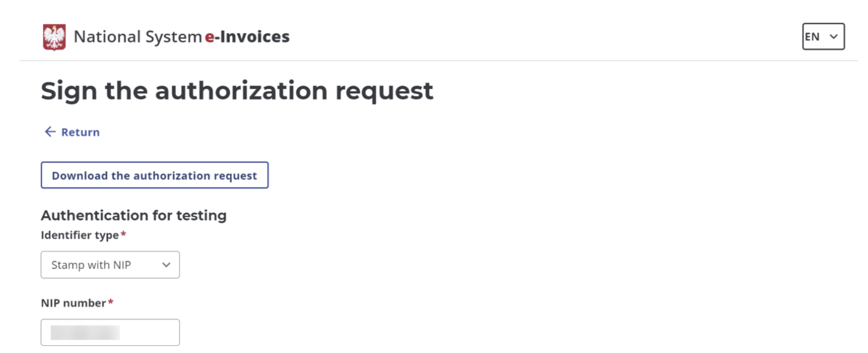Focus the NIP number input field
The height and width of the screenshot is (353, 868).
click(148, 333)
